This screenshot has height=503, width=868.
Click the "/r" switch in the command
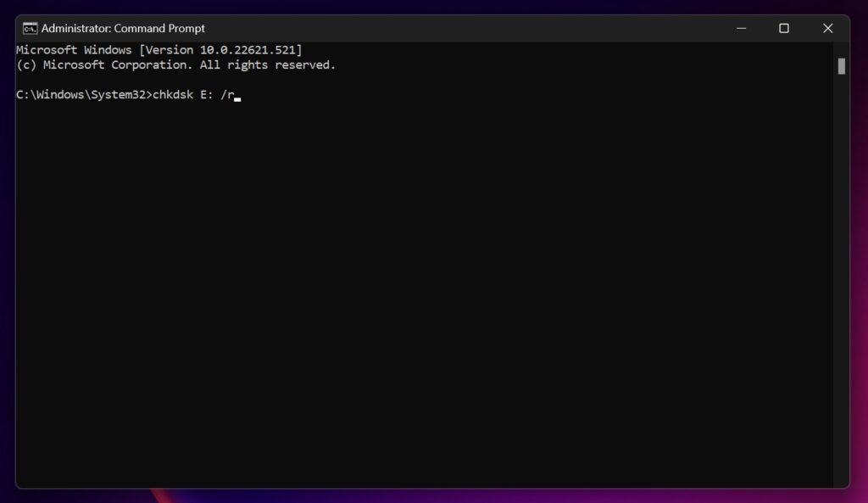226,95
